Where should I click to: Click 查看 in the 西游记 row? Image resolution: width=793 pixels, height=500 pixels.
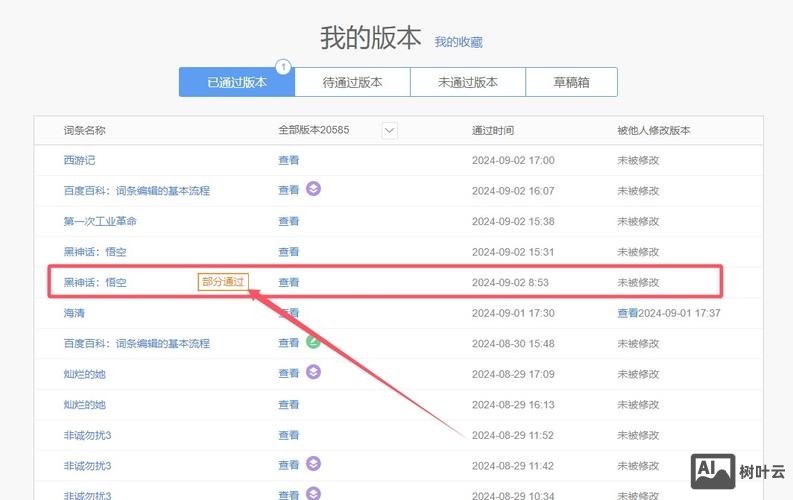289,160
